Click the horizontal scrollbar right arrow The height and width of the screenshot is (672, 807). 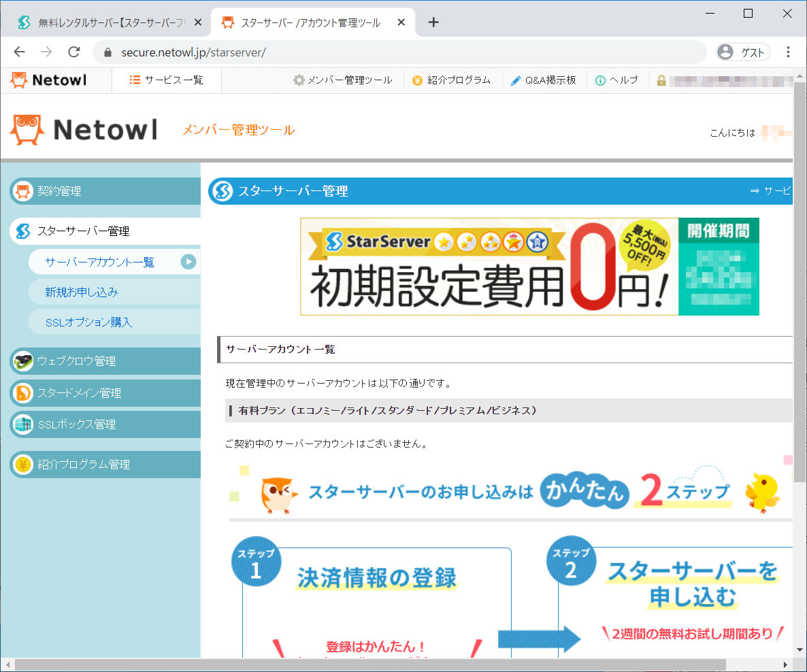pyautogui.click(x=785, y=665)
